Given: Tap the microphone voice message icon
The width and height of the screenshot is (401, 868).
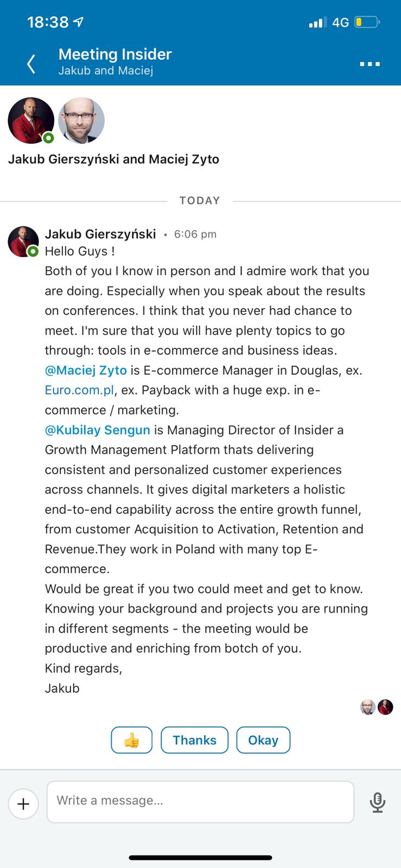Looking at the screenshot, I should click(x=377, y=802).
